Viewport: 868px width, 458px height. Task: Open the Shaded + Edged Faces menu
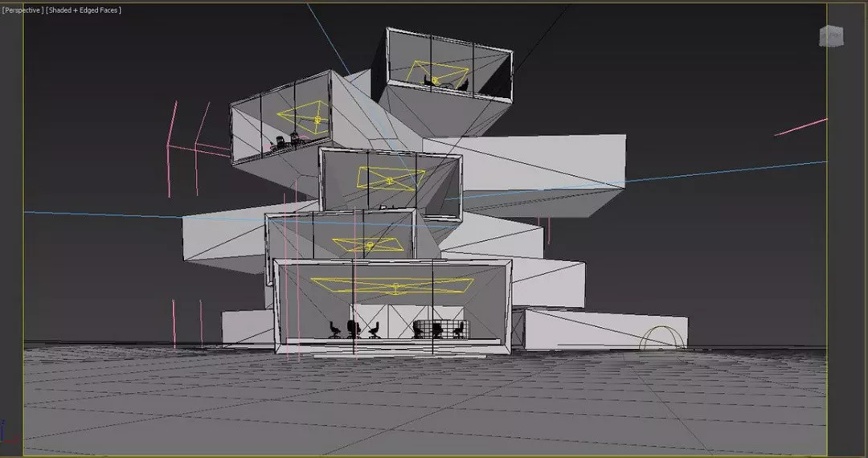(x=84, y=10)
